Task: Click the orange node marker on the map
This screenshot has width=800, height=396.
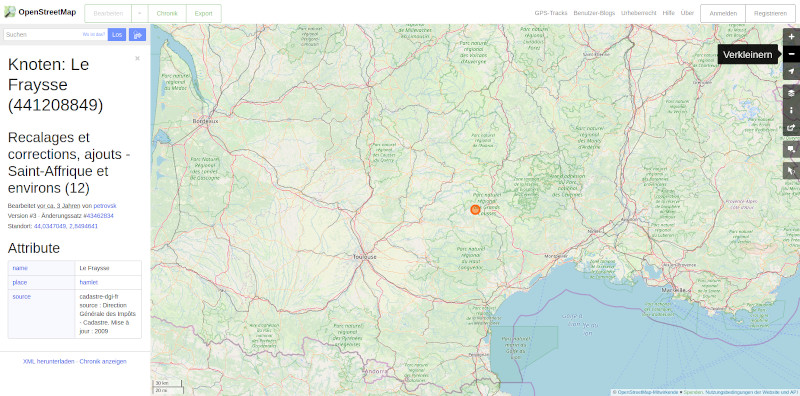Action: coord(475,209)
